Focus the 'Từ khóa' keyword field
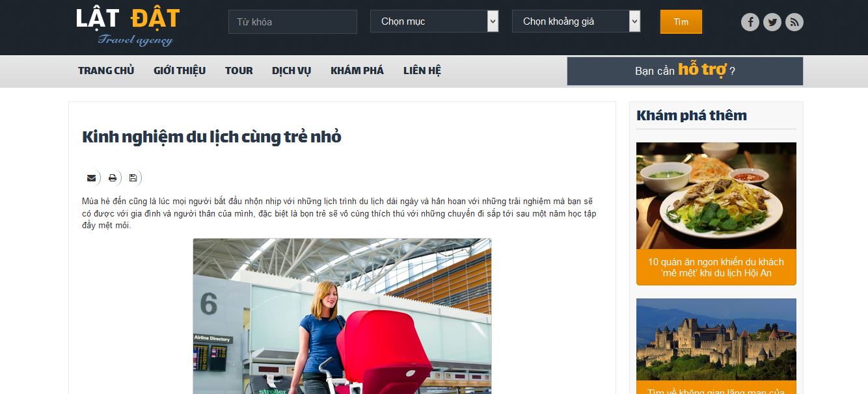This screenshot has height=394, width=868. (293, 21)
